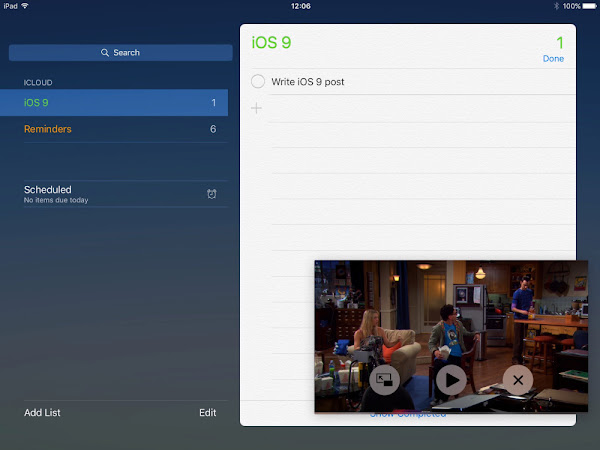
Task: Click the Wi-Fi status icon
Action: click(25, 6)
